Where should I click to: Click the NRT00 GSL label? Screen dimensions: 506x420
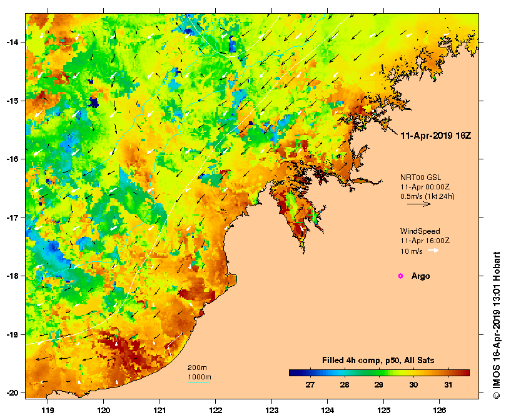pos(420,177)
